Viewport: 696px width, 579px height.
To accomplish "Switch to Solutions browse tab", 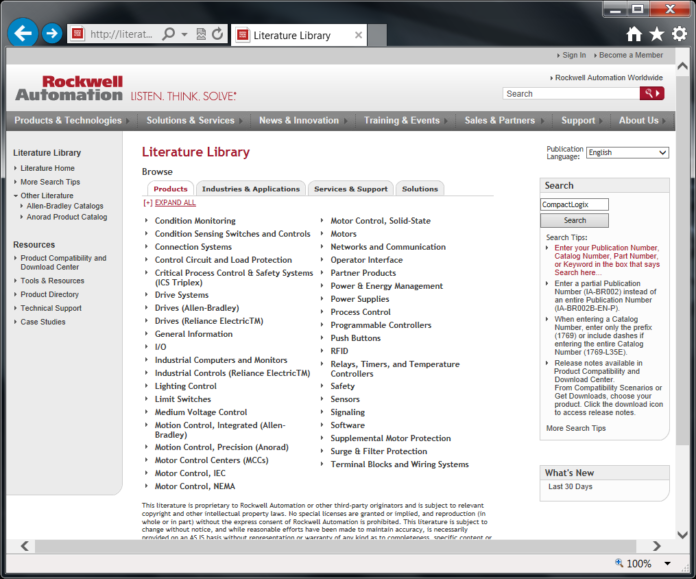I will click(420, 189).
